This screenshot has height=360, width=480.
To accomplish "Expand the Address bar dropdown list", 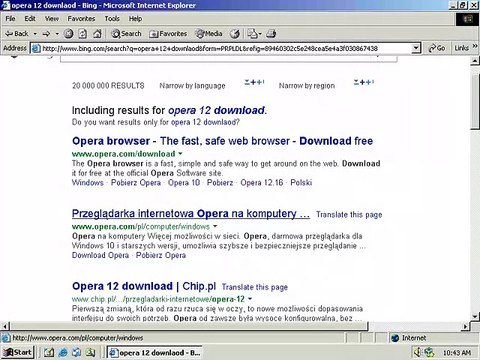I will click(416, 49).
